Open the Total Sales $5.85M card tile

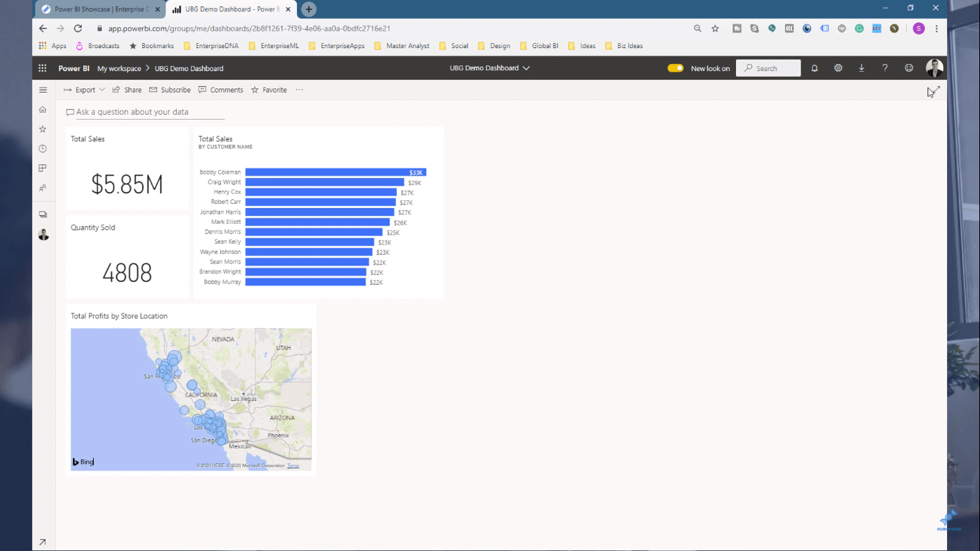pyautogui.click(x=127, y=169)
